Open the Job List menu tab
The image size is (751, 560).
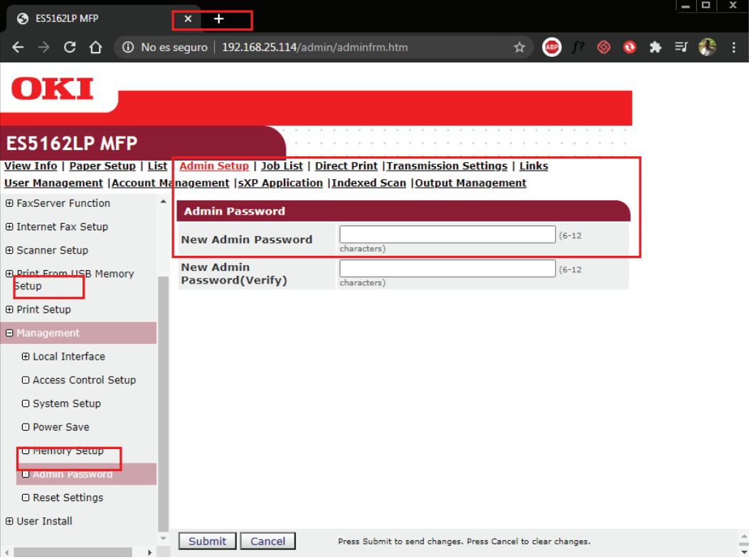(x=282, y=166)
